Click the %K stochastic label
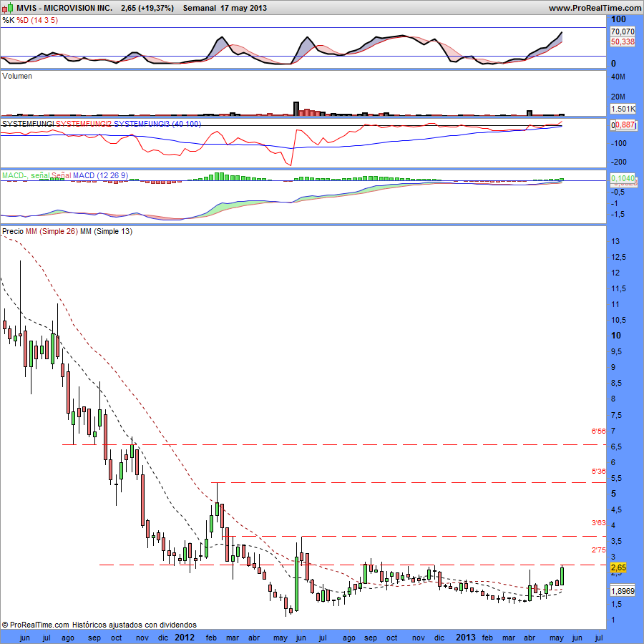The image size is (644, 644). 8,20
